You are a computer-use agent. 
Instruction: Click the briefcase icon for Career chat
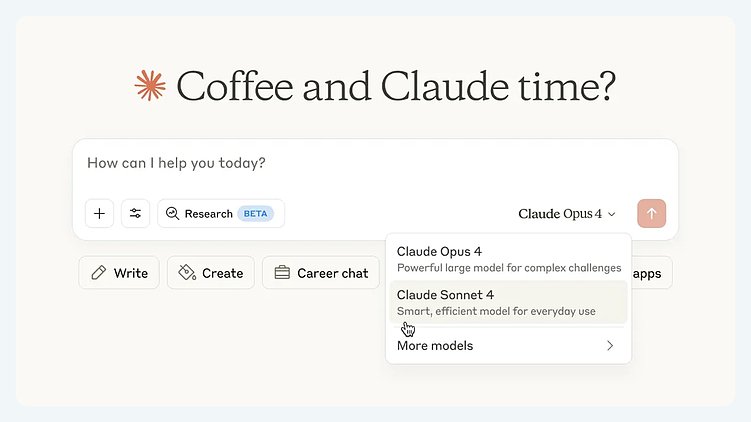[x=282, y=273]
